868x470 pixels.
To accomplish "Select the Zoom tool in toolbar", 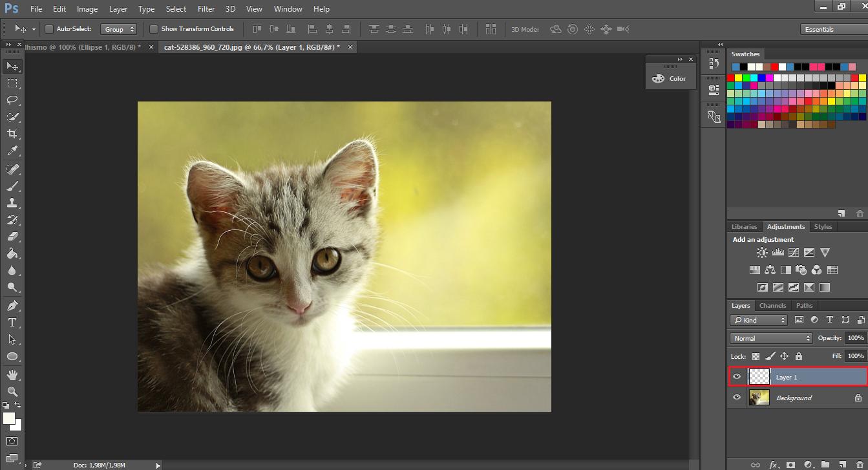I will click(12, 391).
